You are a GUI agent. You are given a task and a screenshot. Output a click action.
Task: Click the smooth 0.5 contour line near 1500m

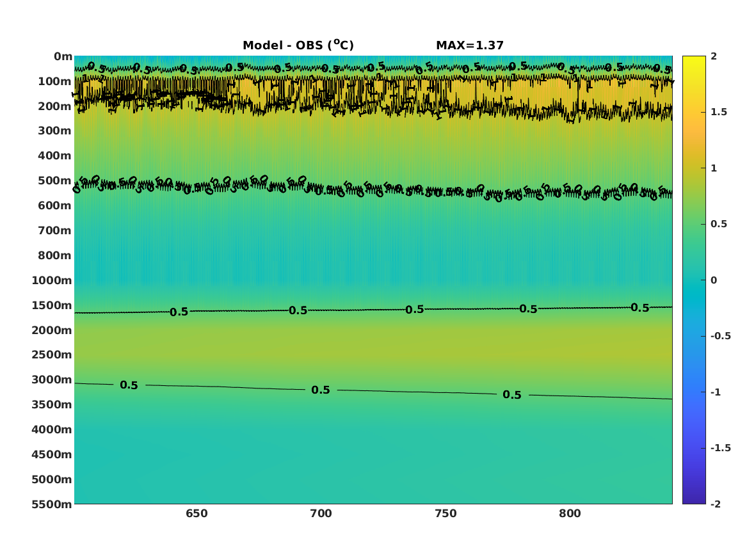point(373,310)
